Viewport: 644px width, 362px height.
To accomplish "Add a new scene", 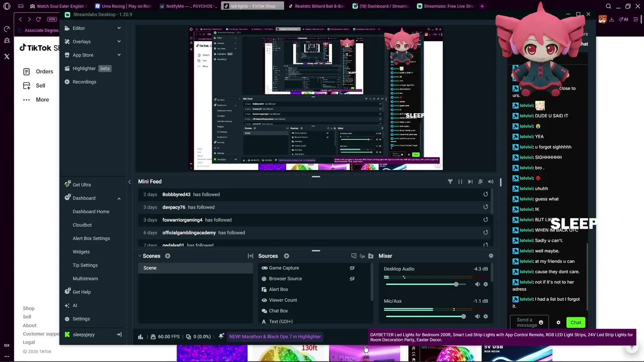I will click(168, 256).
